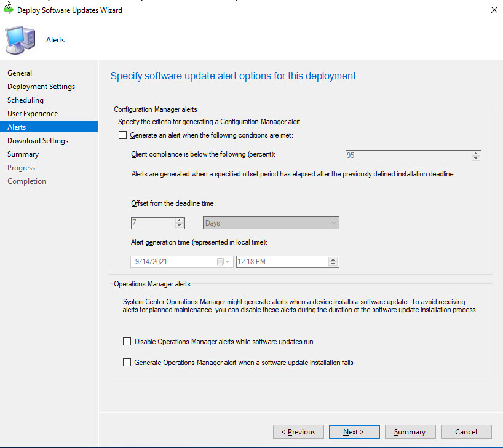This screenshot has height=448, width=503.
Task: Tick Generate Operations Manager alert on failure
Action: [x=127, y=363]
